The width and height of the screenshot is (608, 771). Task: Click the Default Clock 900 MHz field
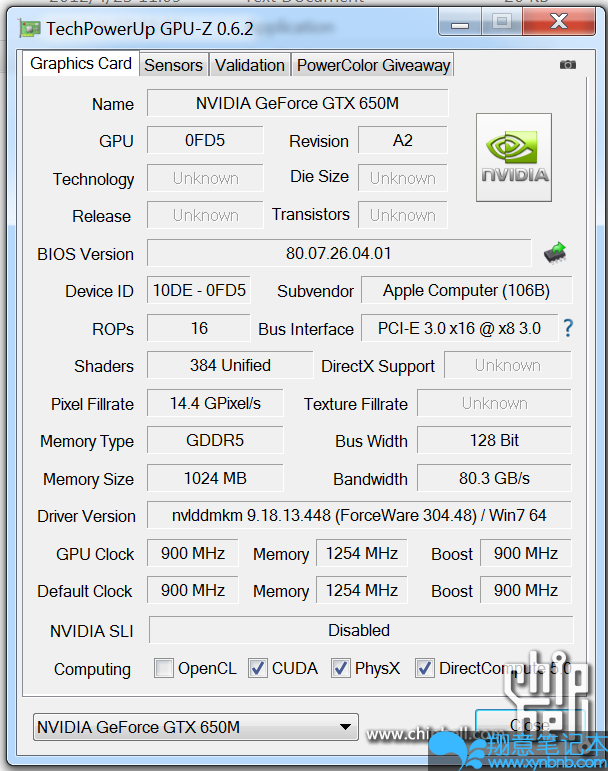tap(193, 590)
